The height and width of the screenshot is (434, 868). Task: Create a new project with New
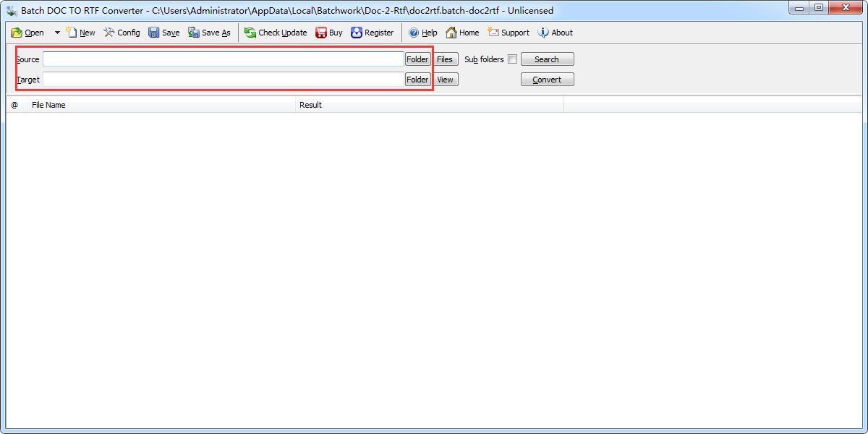point(80,33)
